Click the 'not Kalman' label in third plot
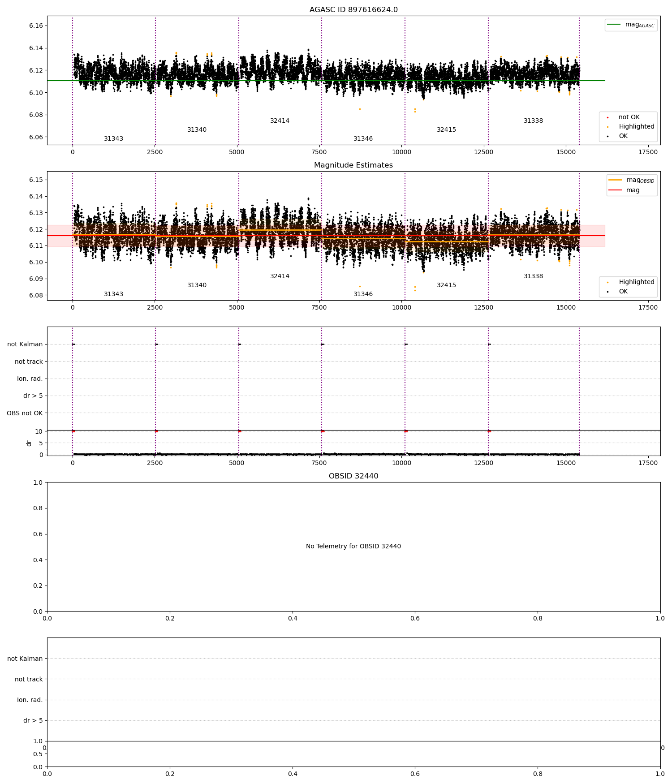672x784 pixels. (x=25, y=344)
